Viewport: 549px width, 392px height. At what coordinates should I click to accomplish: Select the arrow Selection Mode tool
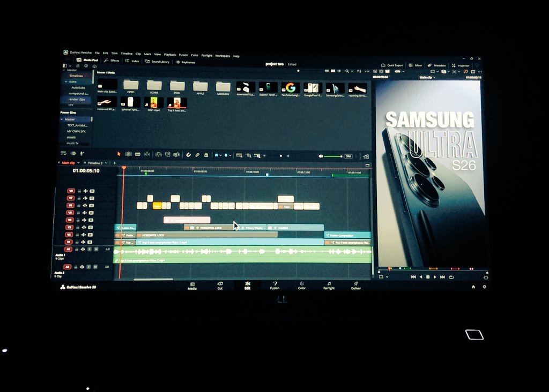click(118, 154)
